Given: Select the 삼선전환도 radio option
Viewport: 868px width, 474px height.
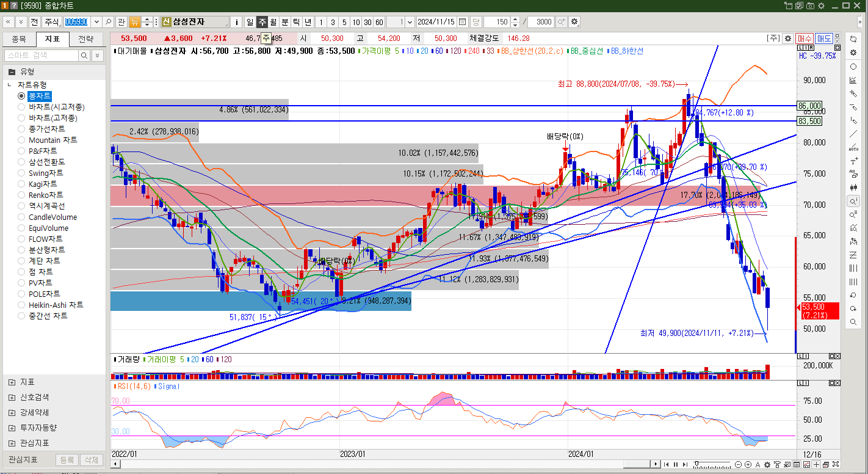Looking at the screenshot, I should coord(21,162).
